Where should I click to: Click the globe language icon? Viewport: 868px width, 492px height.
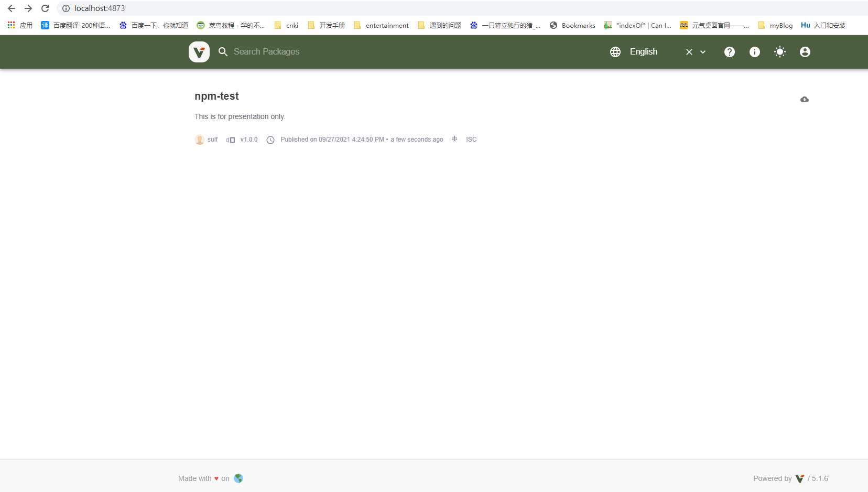[615, 52]
